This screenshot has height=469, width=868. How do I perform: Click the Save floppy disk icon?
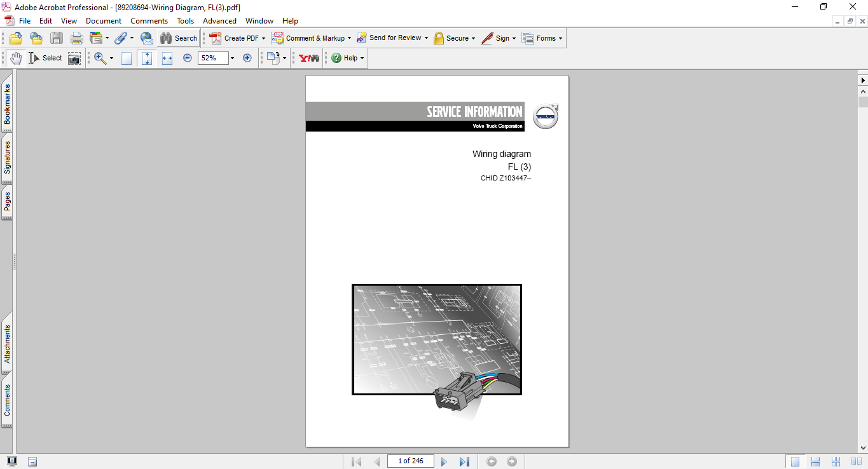tap(57, 38)
